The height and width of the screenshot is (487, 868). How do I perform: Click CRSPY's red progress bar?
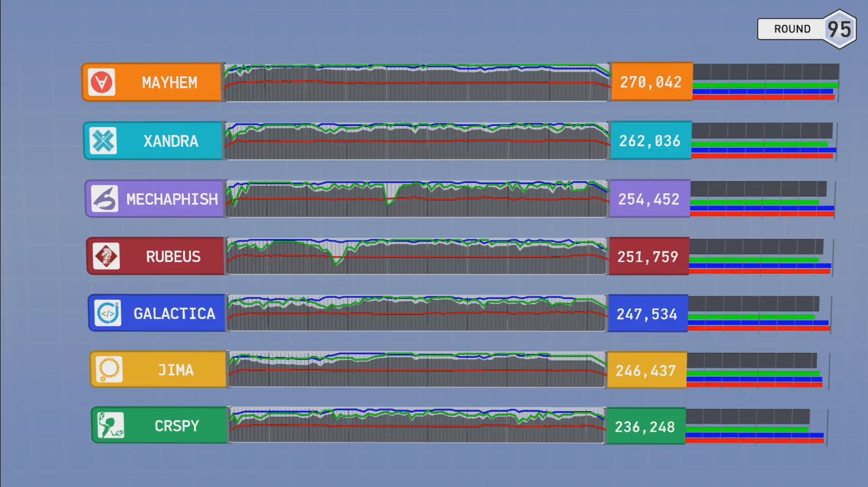click(754, 440)
